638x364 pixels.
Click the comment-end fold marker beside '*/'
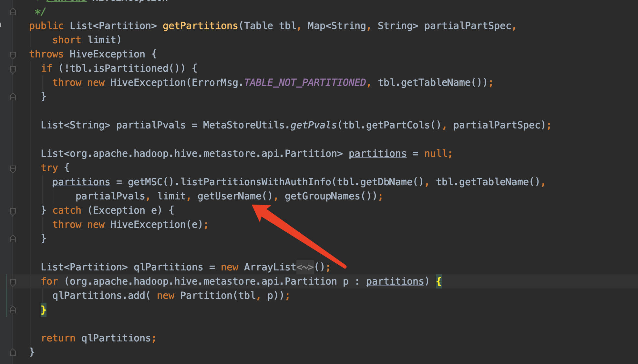[13, 12]
